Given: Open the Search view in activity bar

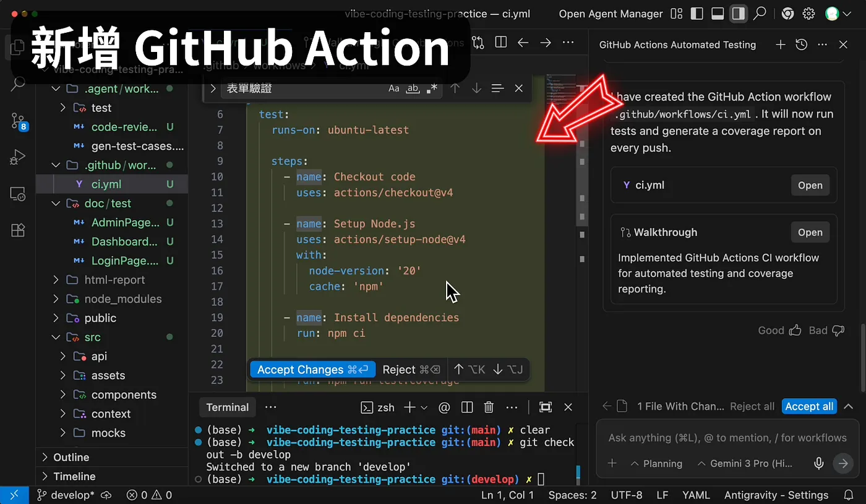Looking at the screenshot, I should point(18,83).
